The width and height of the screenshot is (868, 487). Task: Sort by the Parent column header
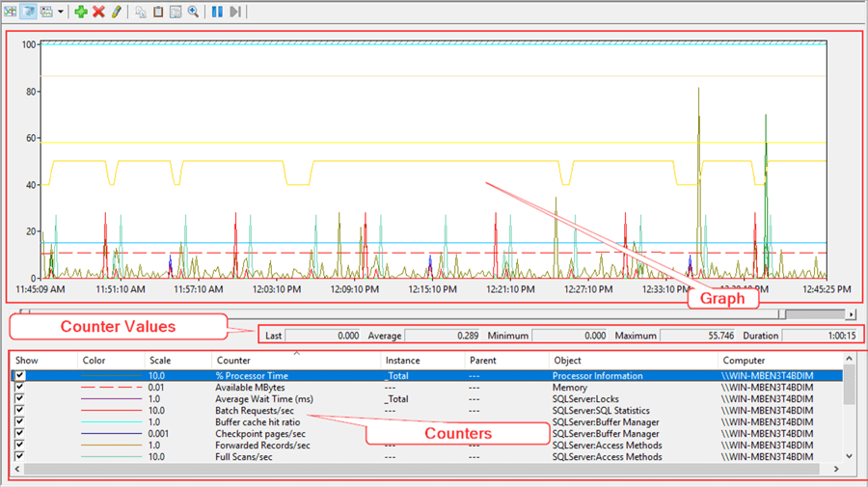click(x=506, y=361)
